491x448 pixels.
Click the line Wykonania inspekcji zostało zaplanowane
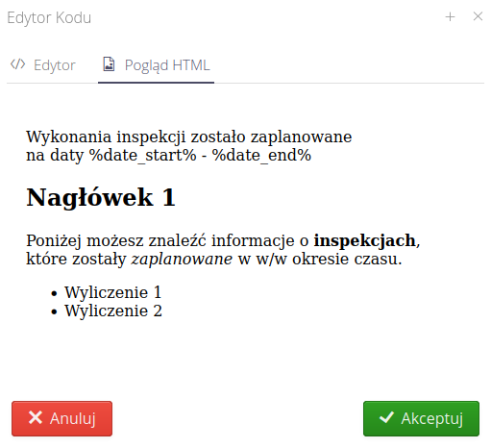[189, 137]
